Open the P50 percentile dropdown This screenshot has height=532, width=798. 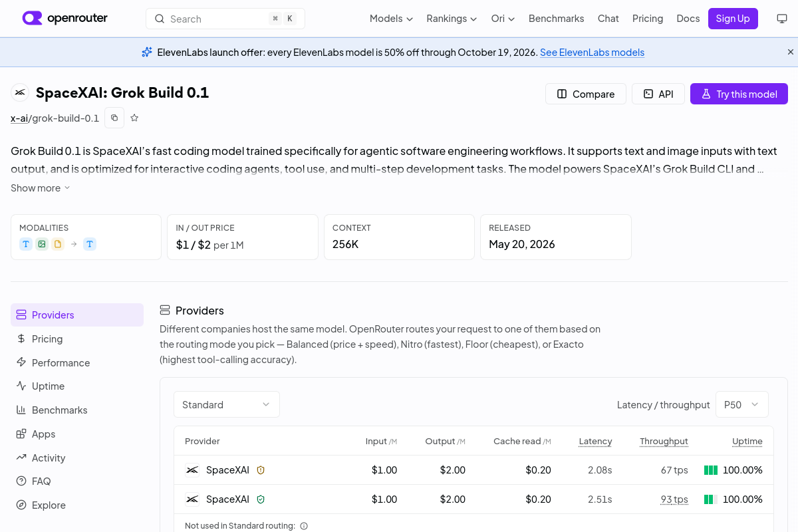pyautogui.click(x=741, y=404)
